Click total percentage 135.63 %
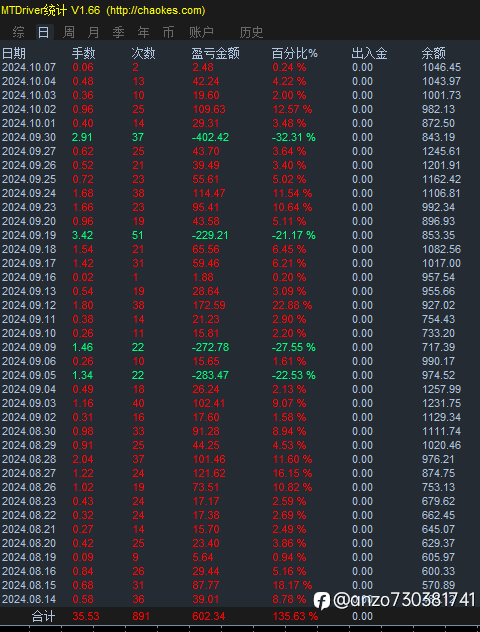Viewport: 480px width, 632px height. 295,616
